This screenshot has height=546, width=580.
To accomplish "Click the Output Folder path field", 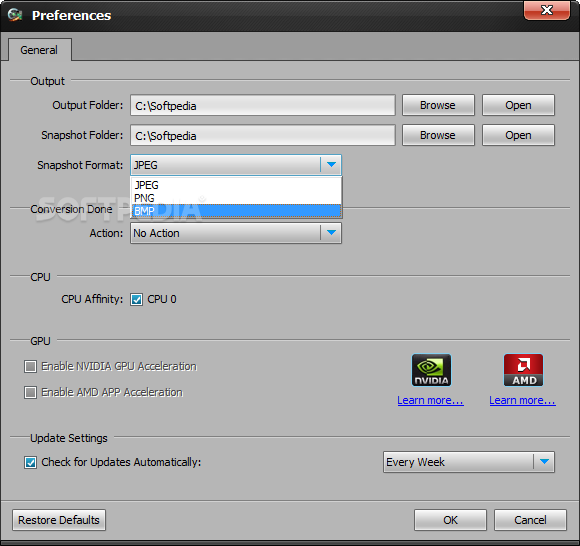I will click(x=263, y=105).
